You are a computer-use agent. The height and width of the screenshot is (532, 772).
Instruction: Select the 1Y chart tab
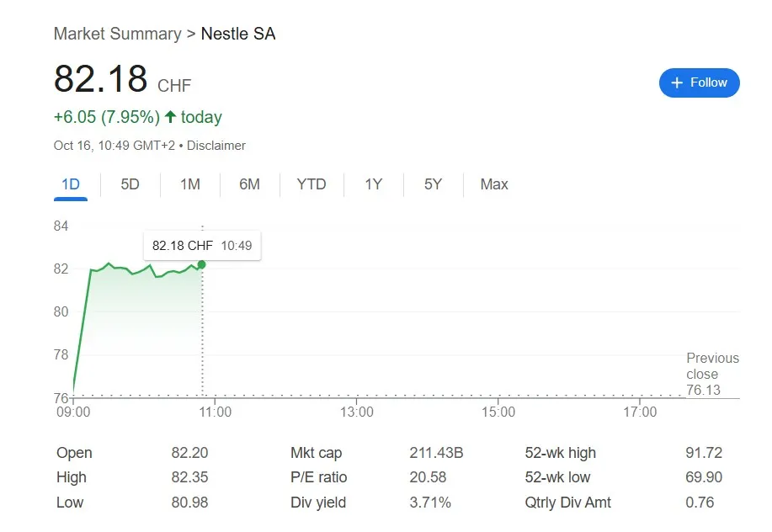373,184
